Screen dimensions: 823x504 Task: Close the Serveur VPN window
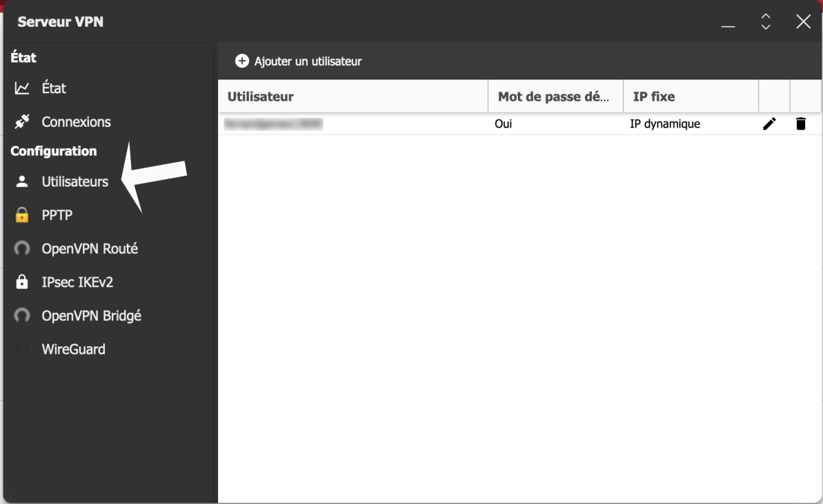[803, 22]
